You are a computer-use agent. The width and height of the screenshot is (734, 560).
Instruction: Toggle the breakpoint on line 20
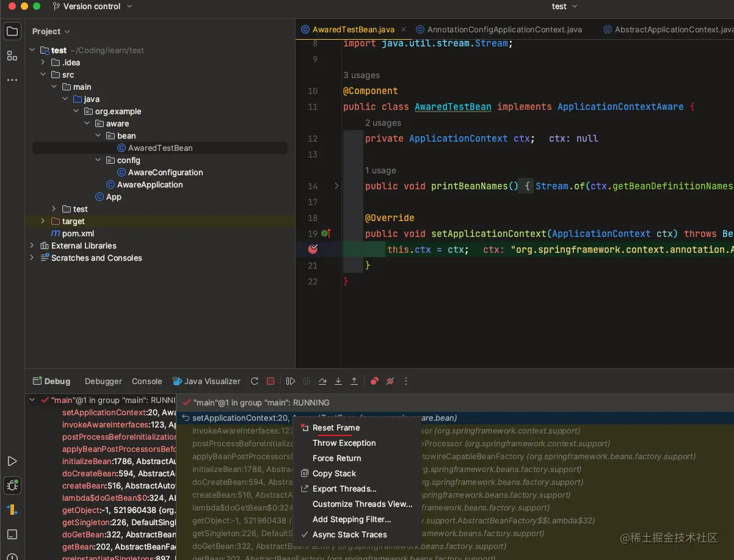point(313,249)
